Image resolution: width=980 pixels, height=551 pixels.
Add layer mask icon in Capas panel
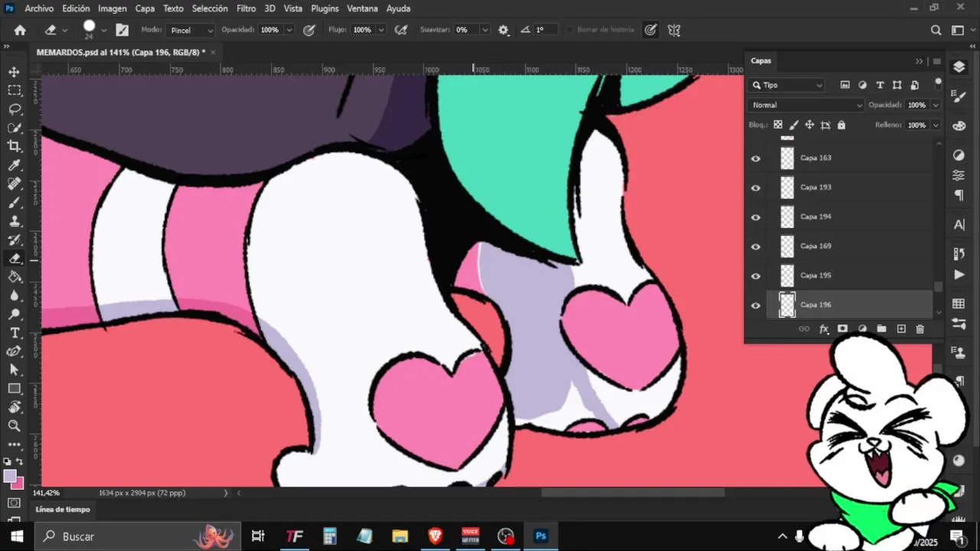[842, 328]
